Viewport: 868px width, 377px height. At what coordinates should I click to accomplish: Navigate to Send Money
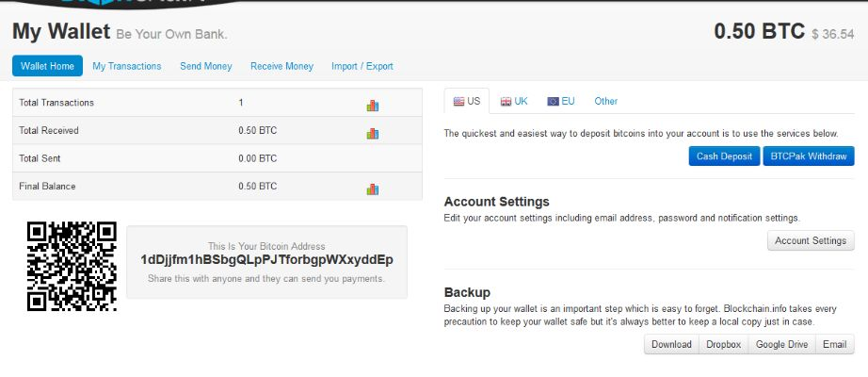click(x=205, y=66)
